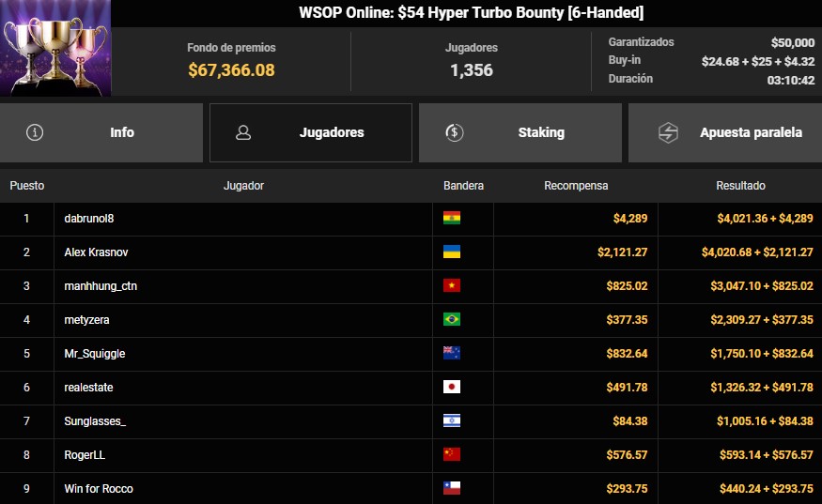822x504 pixels.
Task: Click the Israel flag for Sunglasses_
Action: pos(451,420)
